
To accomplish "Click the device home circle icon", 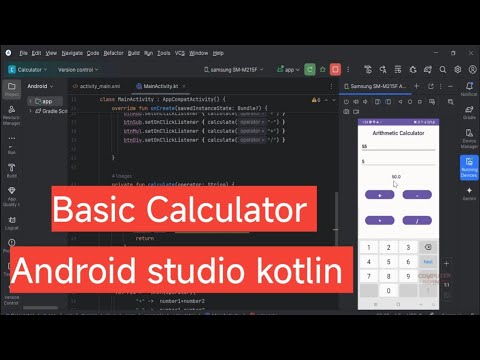I will point(410,102).
